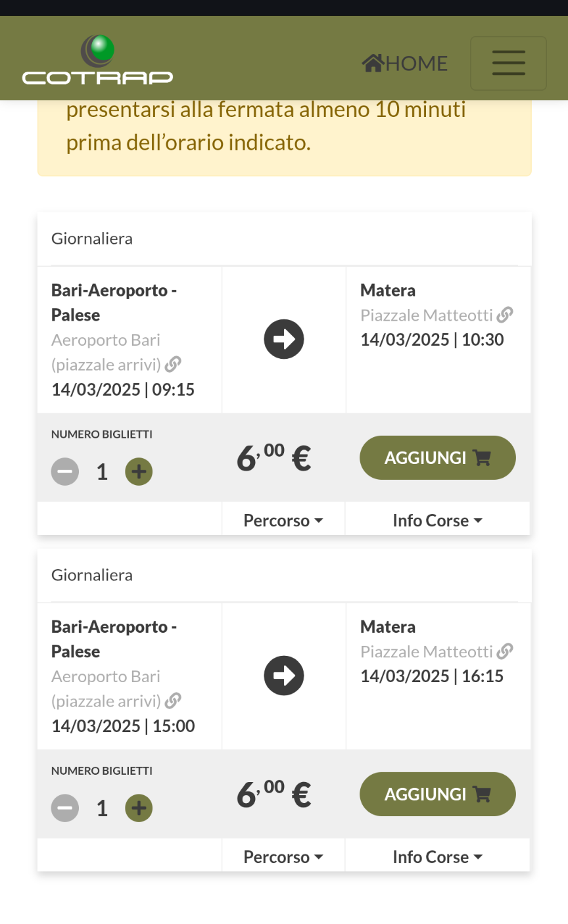
Task: Increase ticket count for 09:15 trip
Action: (139, 471)
